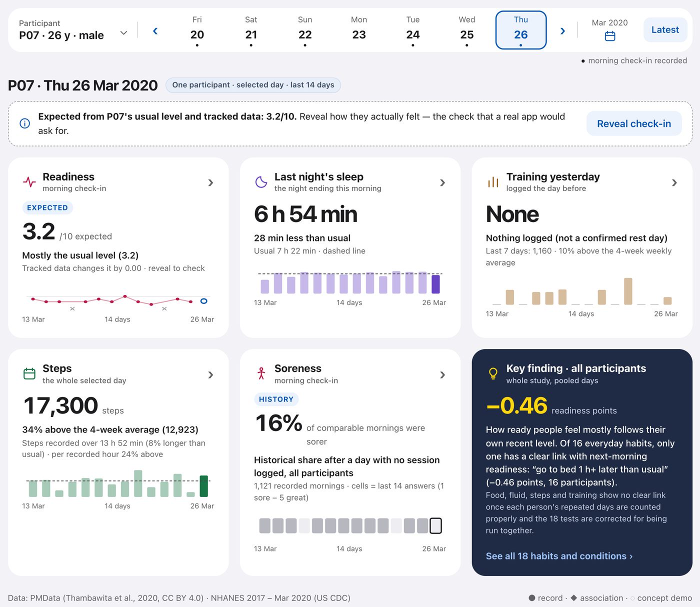700x607 pixels.
Task: Click the Soreness figure icon
Action: coord(261,373)
